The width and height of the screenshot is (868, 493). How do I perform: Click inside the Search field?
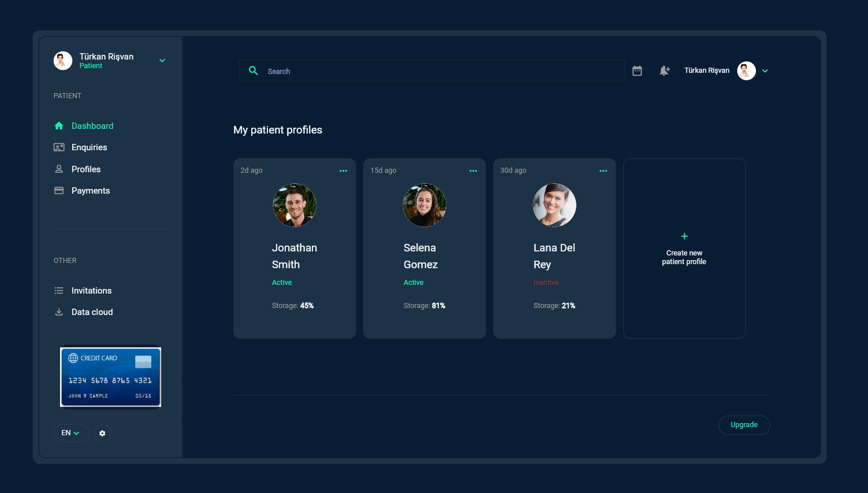click(x=432, y=71)
